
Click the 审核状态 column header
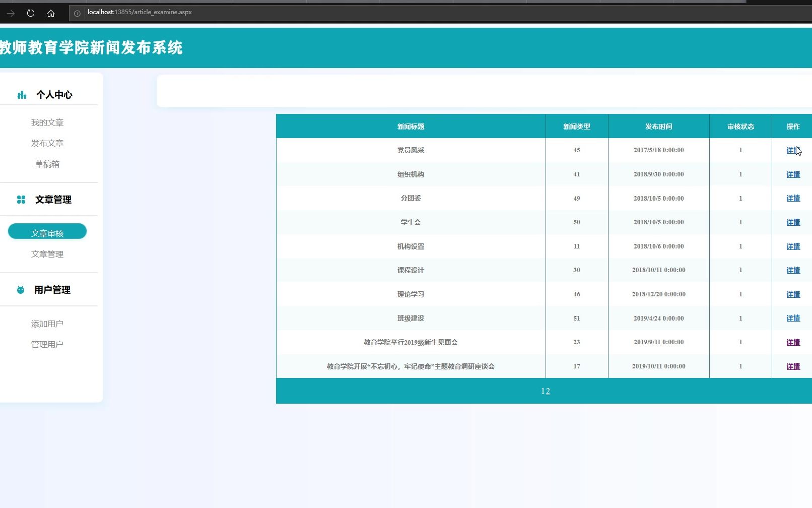740,126
